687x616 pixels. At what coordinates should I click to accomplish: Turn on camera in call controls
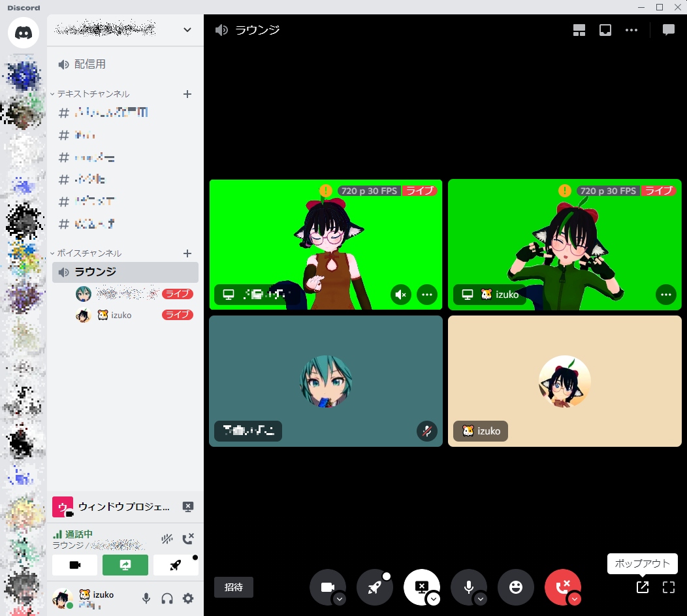click(x=327, y=587)
